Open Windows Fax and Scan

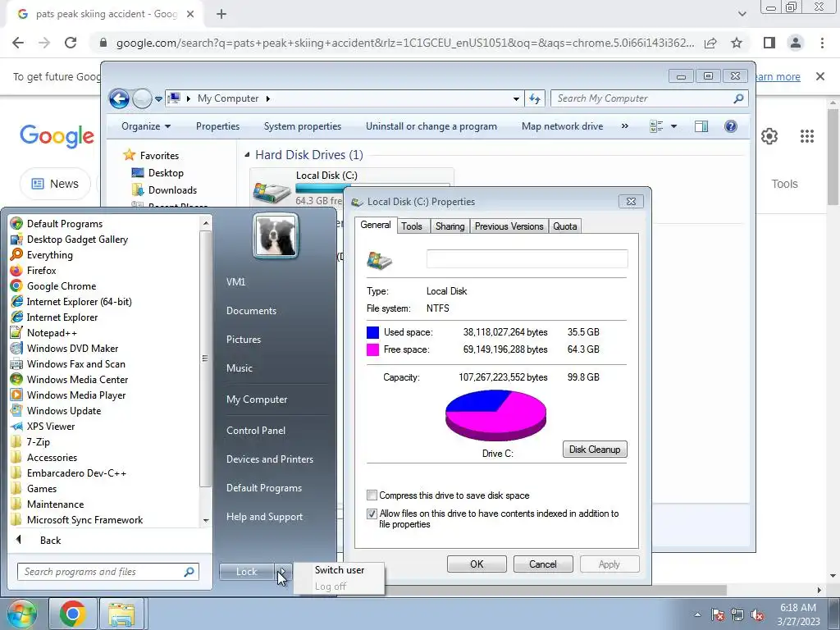(75, 363)
